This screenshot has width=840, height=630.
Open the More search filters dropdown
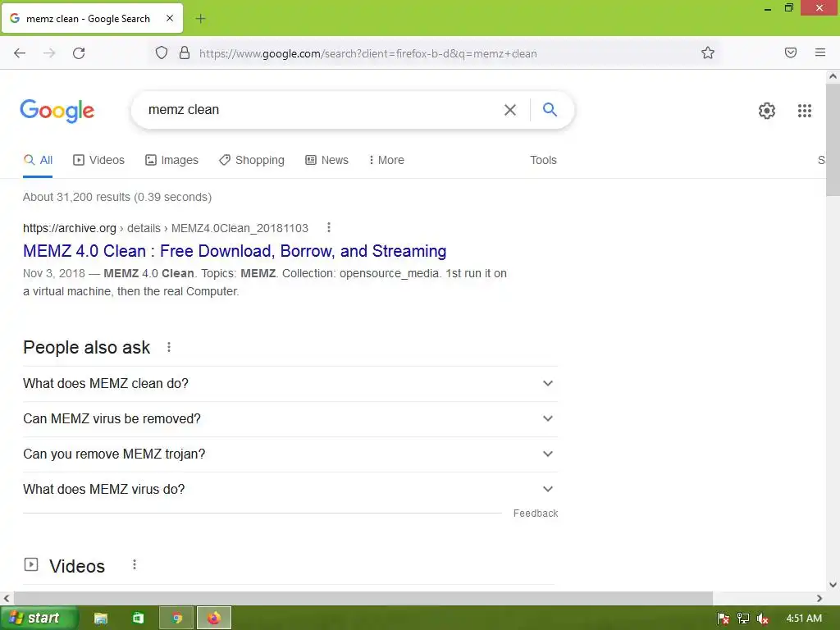(386, 160)
